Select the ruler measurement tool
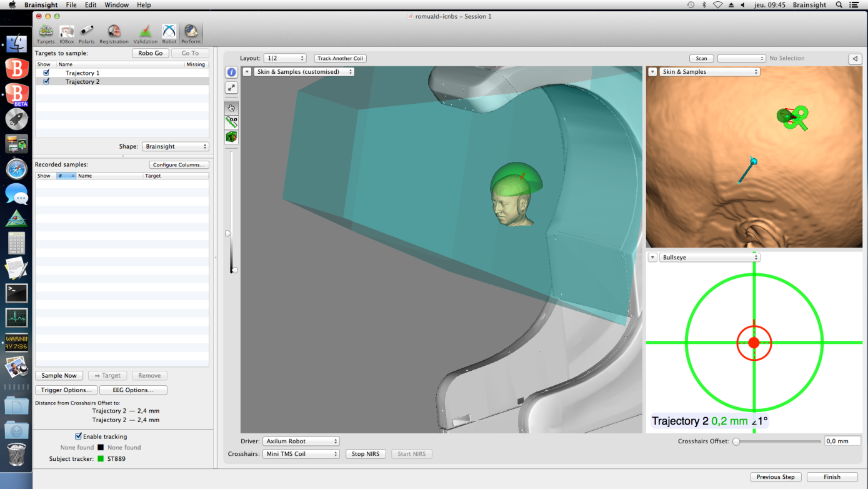Screen dimensions: 868x489 231,122
